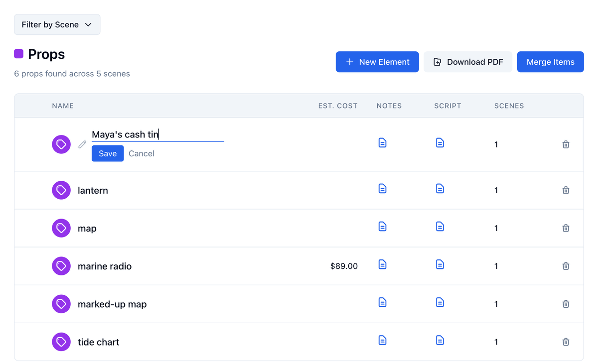
Task: Open script for tide chart
Action: [x=440, y=340]
